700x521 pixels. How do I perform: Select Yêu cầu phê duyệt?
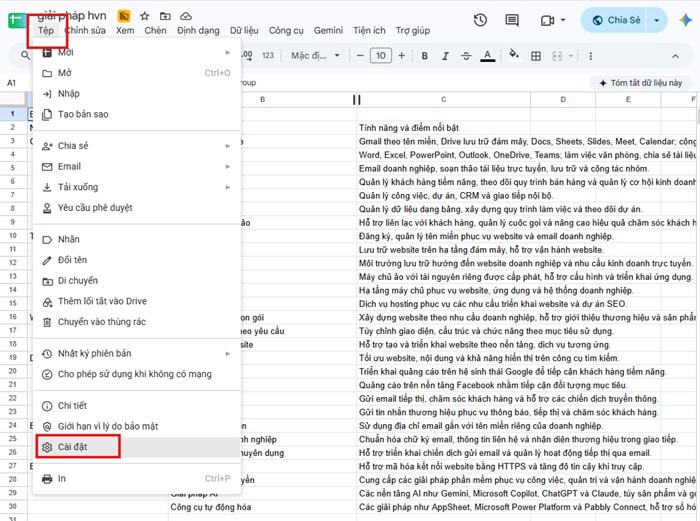(x=137, y=208)
